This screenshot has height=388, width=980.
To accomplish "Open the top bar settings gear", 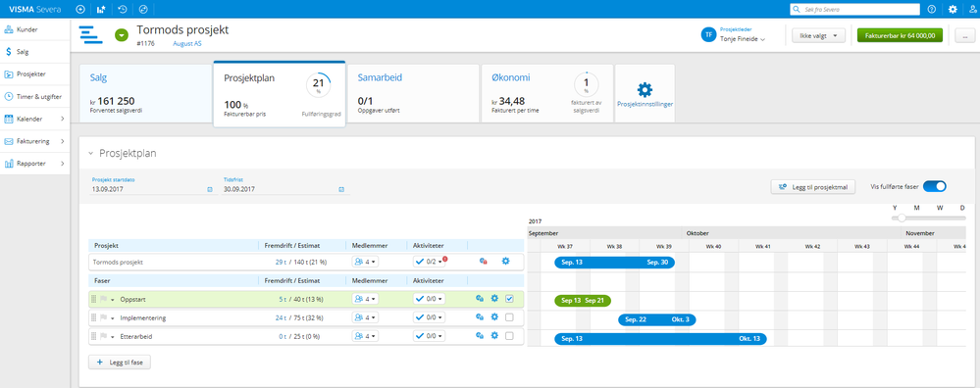I will (953, 10).
